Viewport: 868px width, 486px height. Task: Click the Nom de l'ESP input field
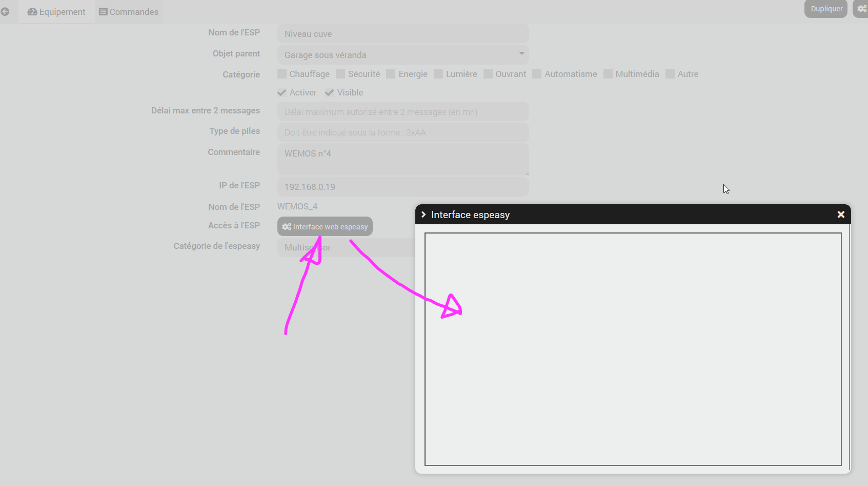(403, 33)
